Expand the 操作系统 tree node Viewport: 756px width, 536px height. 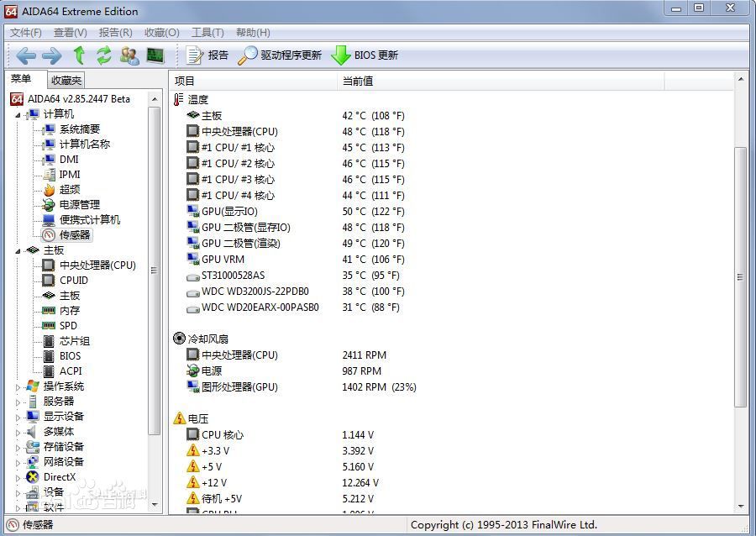[x=18, y=387]
